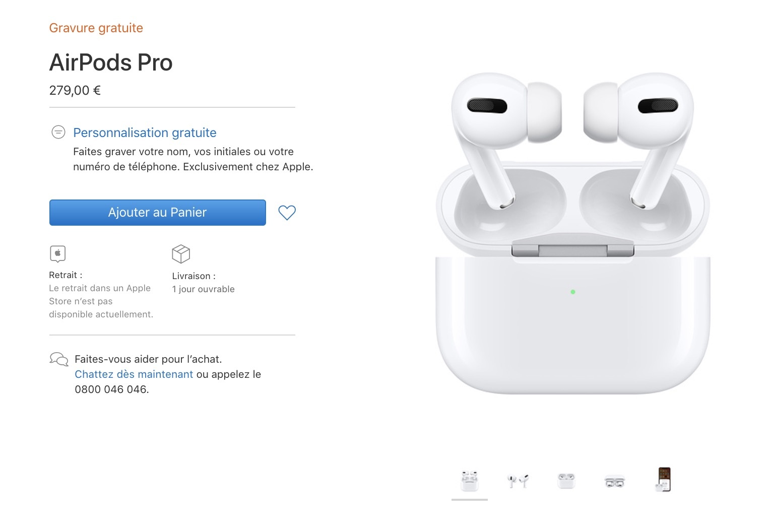Select thumbnail showing iPhone with AirPods

coord(664,480)
